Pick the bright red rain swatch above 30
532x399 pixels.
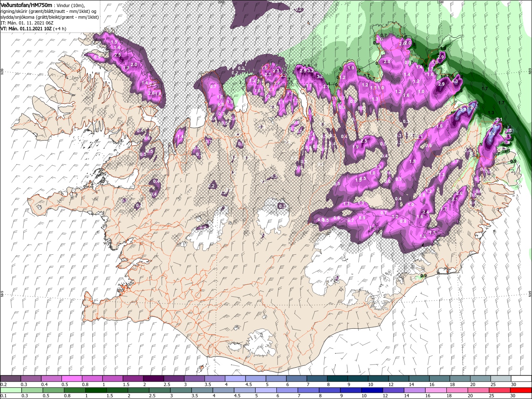(x=521, y=390)
